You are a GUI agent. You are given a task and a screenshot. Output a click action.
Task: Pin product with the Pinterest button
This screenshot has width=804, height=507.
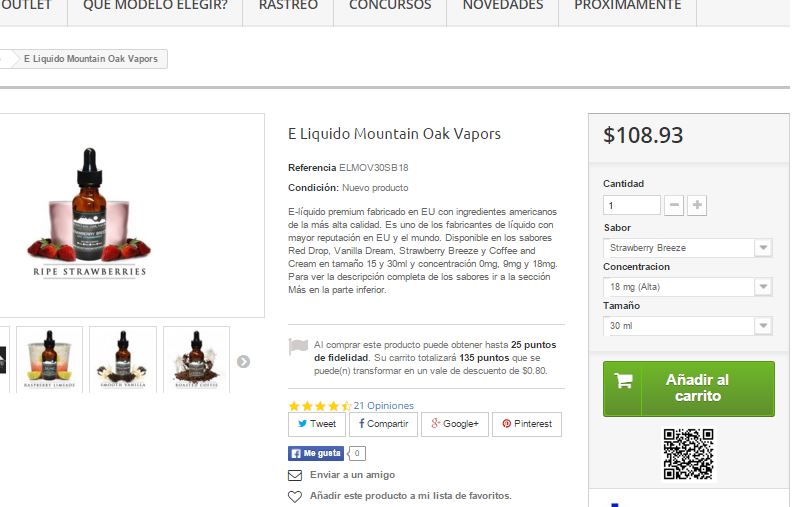(527, 424)
